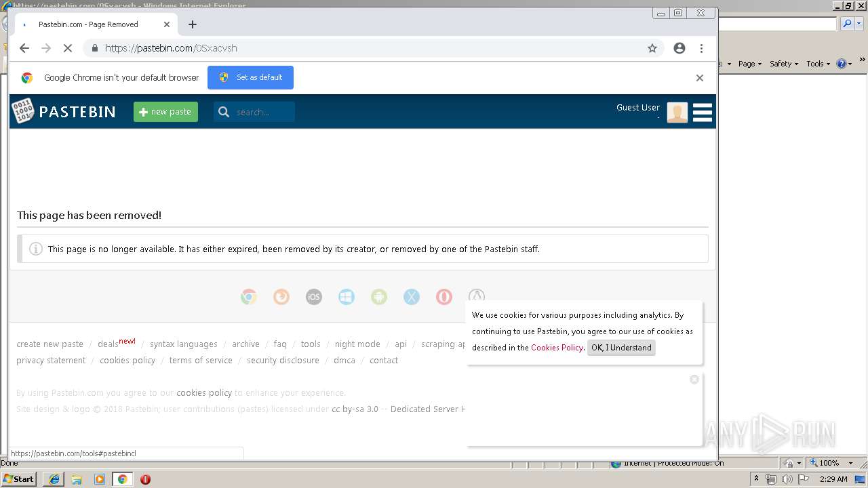Click the IE taskbar icon

point(54,479)
